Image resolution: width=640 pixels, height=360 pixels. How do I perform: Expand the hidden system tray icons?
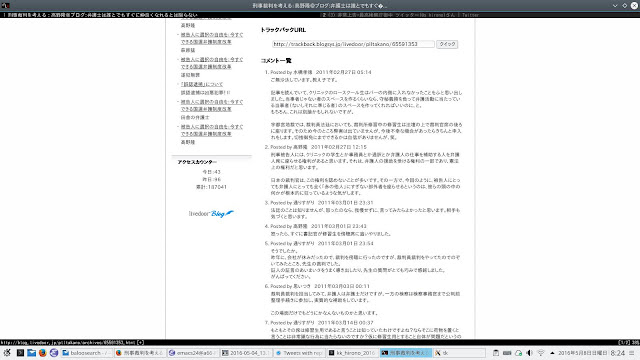[552, 353]
